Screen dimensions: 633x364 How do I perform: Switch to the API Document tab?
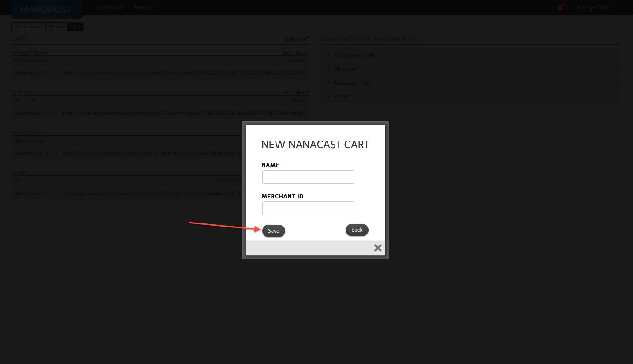click(x=29, y=27)
